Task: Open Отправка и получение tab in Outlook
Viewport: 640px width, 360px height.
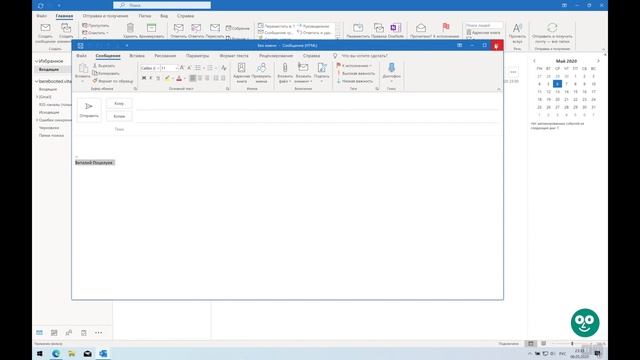Action: 105,16
